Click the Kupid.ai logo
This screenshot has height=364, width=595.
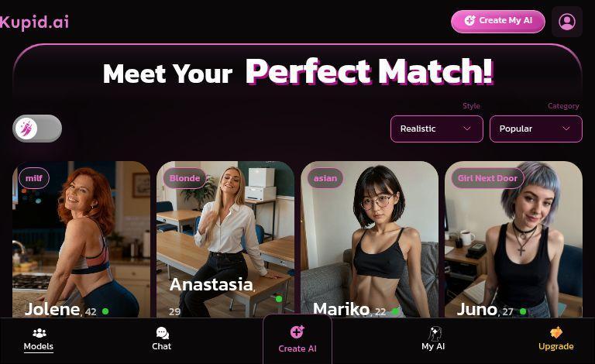tap(34, 22)
